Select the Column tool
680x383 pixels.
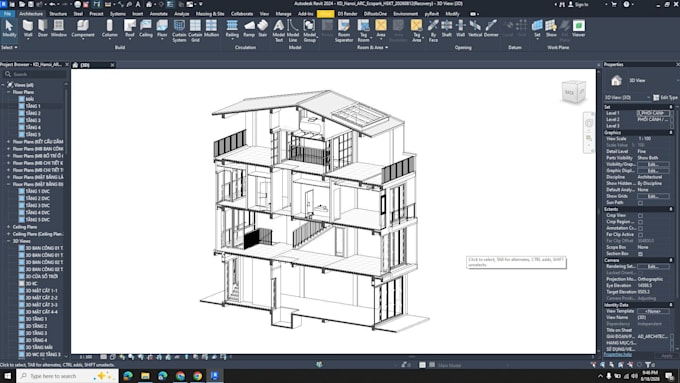(x=110, y=29)
